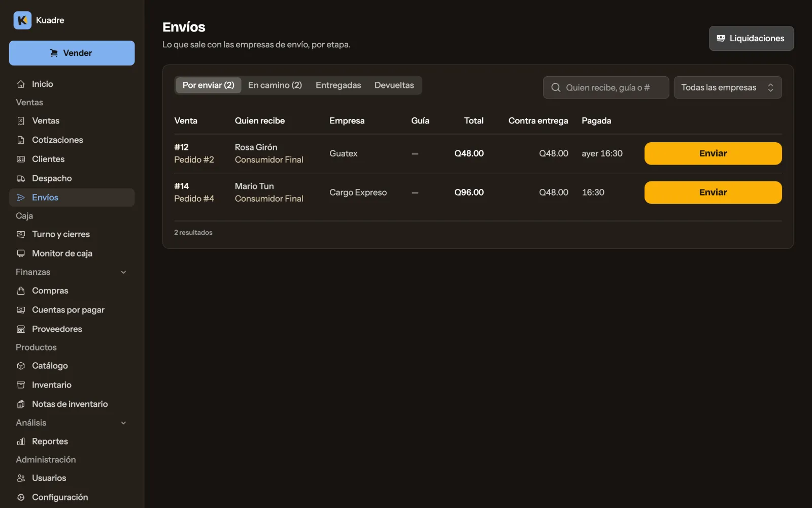Click the ID card icon beside Clientes
Image resolution: width=812 pixels, height=508 pixels.
click(x=21, y=159)
